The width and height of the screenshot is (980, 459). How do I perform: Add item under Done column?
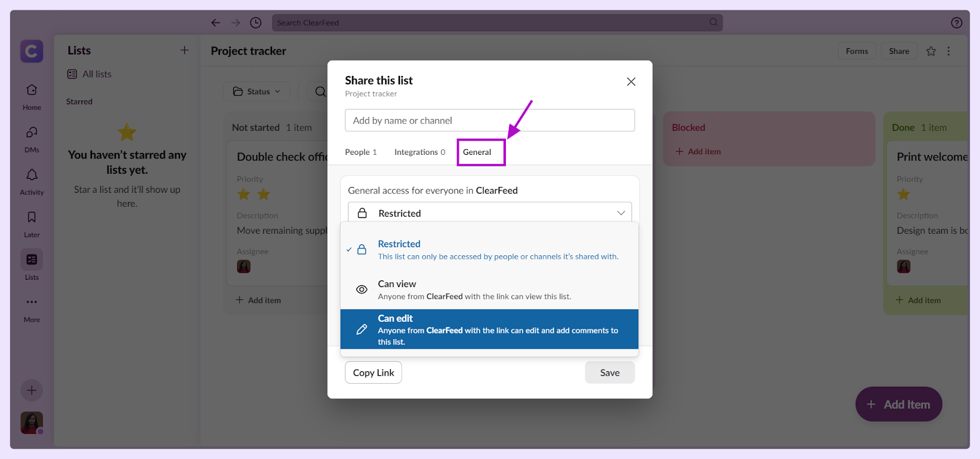coord(918,300)
